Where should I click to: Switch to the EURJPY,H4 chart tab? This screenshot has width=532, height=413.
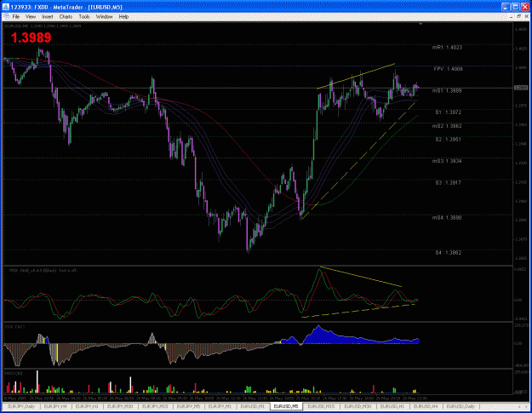[55, 406]
